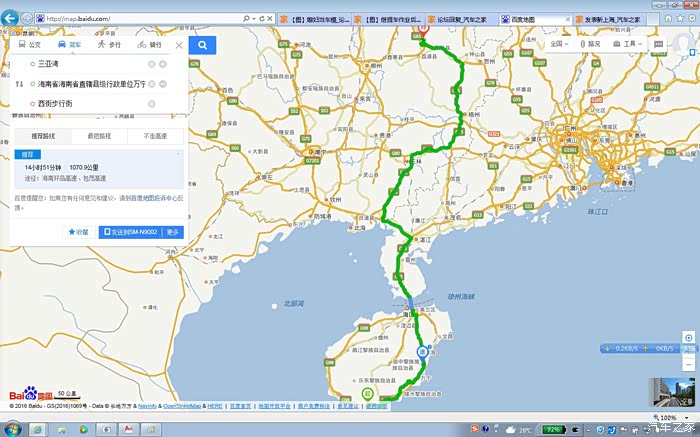Choose the 不走高速 route option

click(x=155, y=135)
